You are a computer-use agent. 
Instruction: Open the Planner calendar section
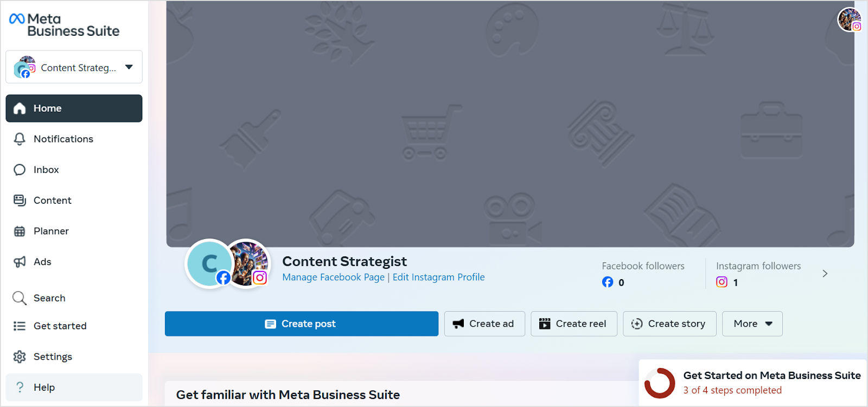[x=74, y=231]
